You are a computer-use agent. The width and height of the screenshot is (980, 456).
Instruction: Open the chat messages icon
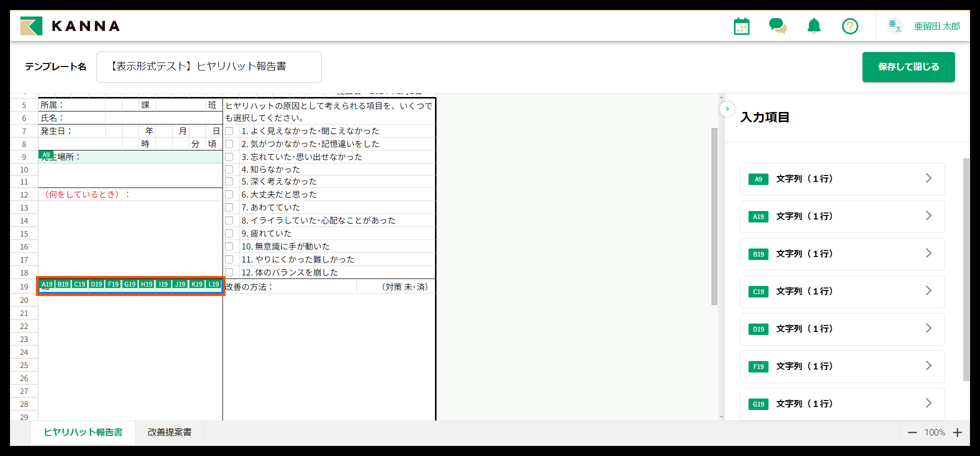777,26
